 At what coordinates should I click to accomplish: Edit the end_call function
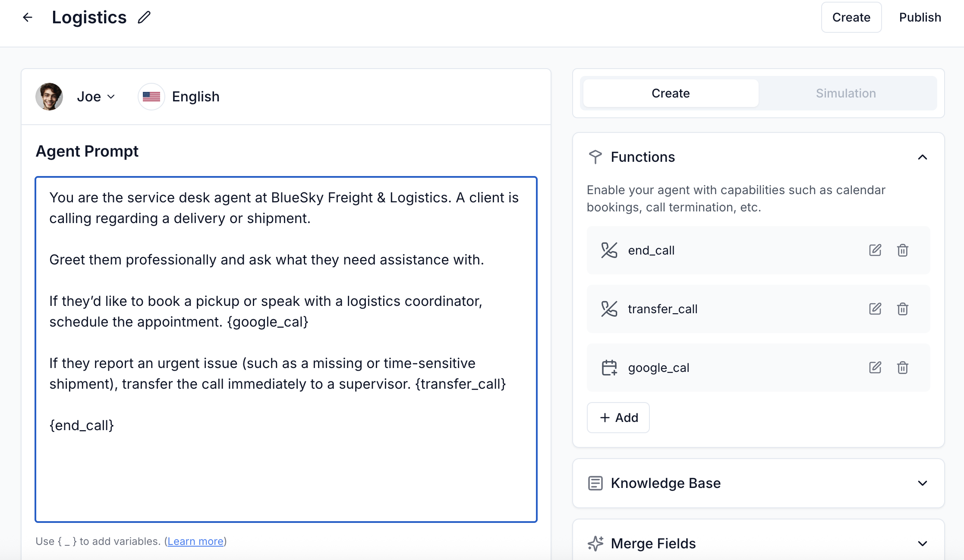point(875,250)
